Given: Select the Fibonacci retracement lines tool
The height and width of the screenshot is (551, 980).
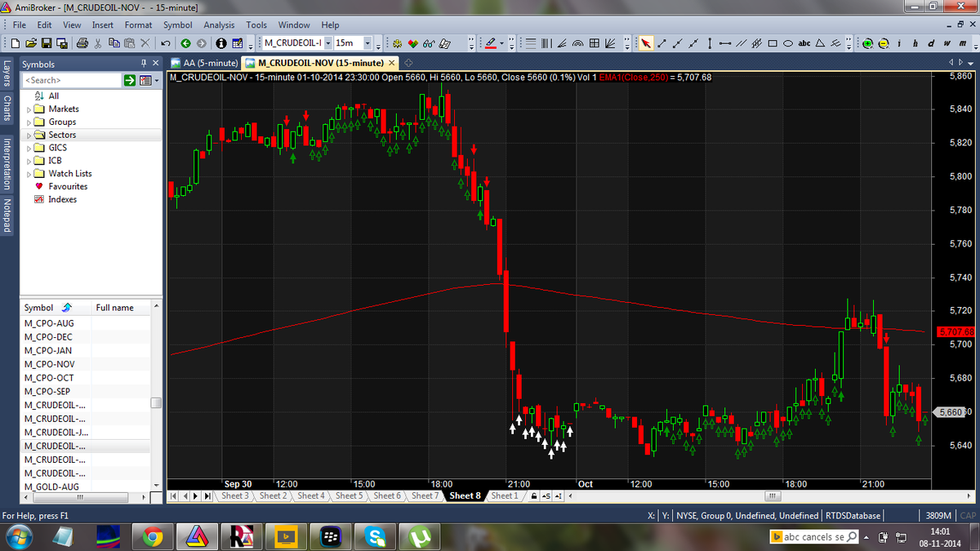Looking at the screenshot, I should [531, 42].
